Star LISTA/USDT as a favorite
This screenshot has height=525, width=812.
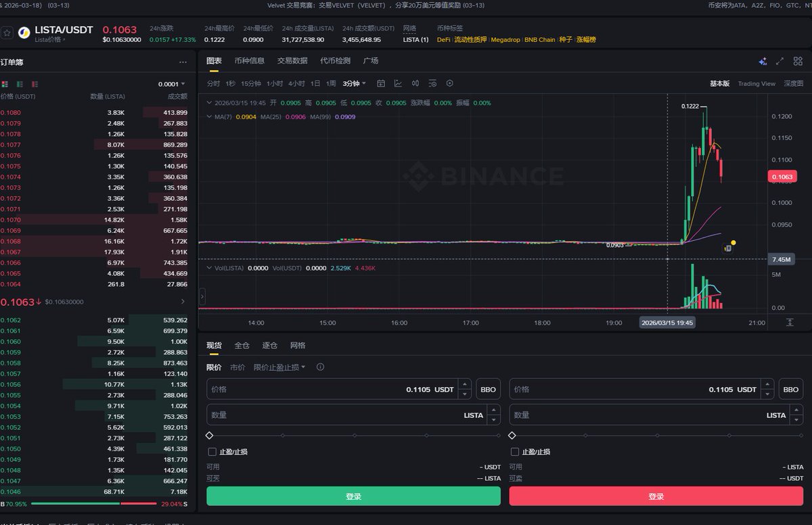tap(7, 32)
